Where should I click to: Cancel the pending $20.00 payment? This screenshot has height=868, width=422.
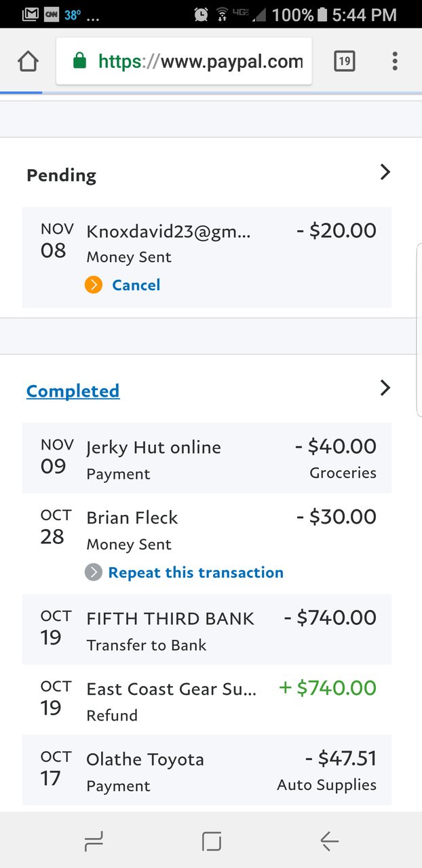[136, 285]
